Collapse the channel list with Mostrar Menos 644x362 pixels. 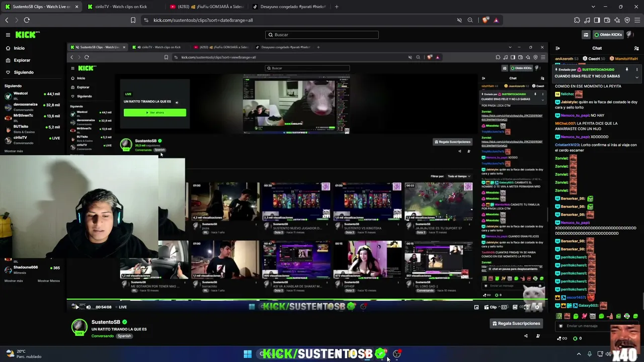49,281
